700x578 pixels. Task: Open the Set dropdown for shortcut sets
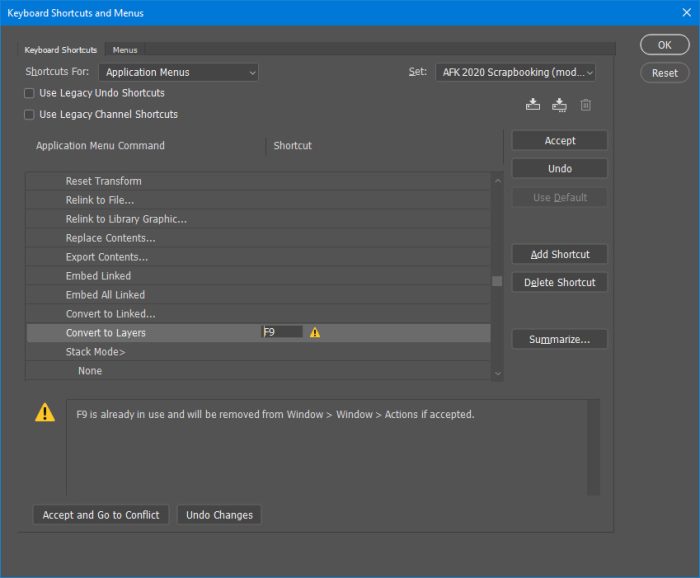[x=515, y=72]
